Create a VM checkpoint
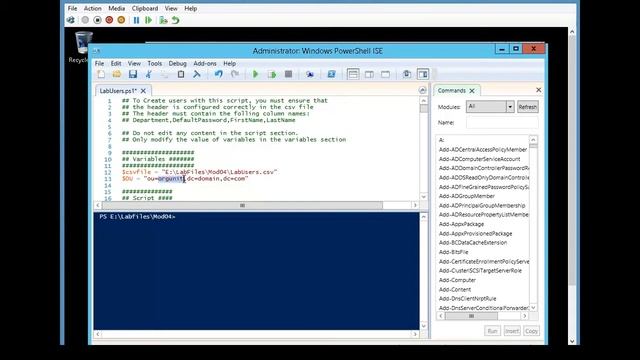Viewport: 640px width, 360px height. 163,20
